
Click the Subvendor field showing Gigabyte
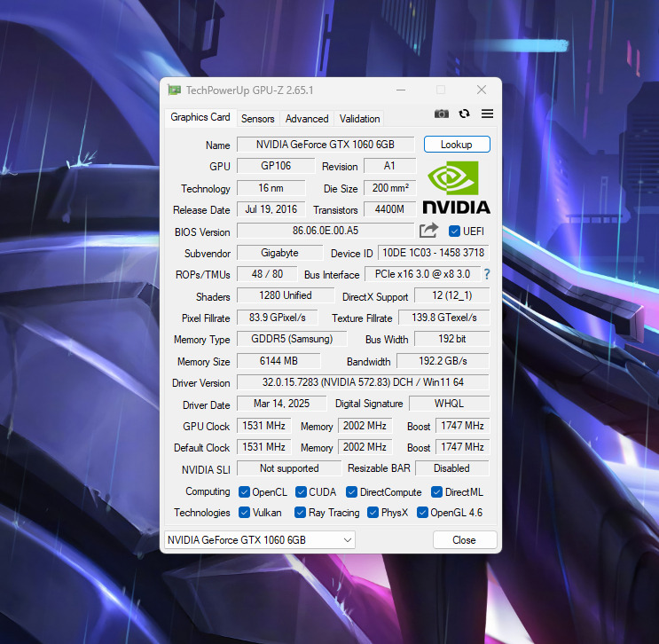280,253
